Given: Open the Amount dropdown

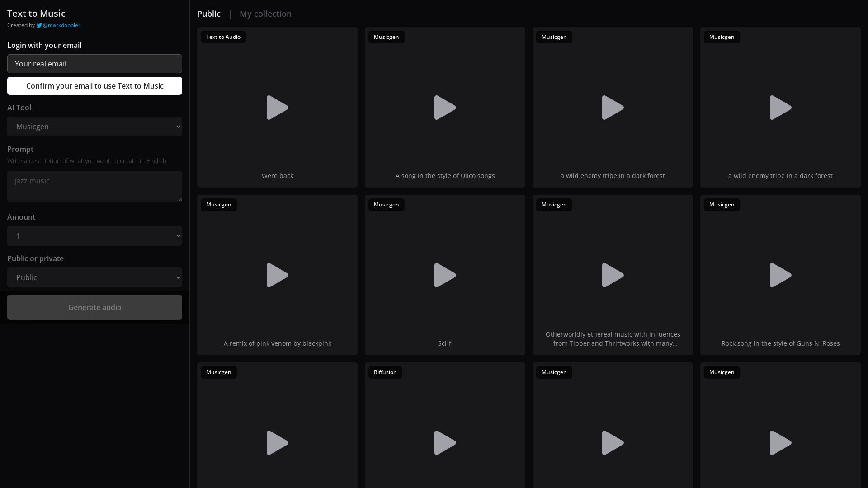Looking at the screenshot, I should click(x=94, y=235).
